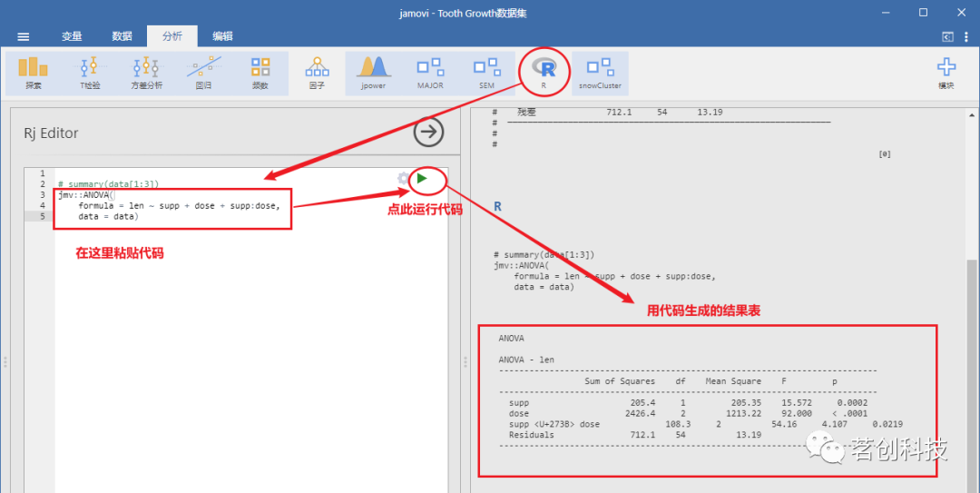Click the 'Sum of Squares' column header
980x493 pixels.
[x=620, y=381]
